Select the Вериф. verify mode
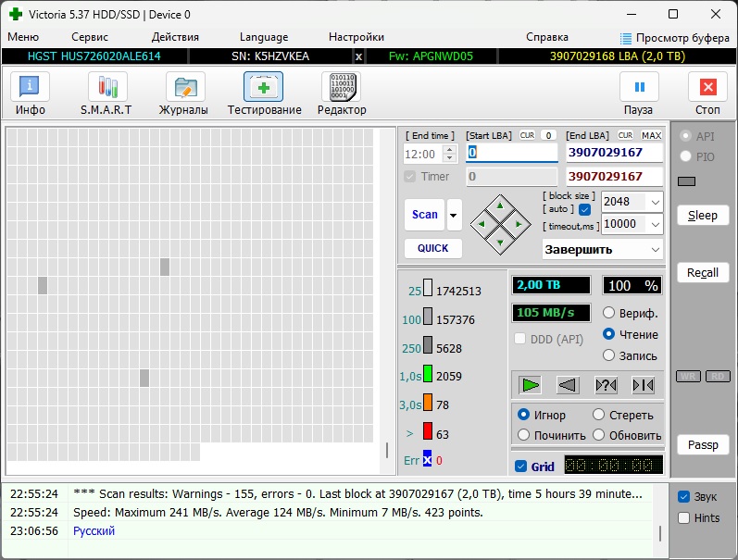 608,313
